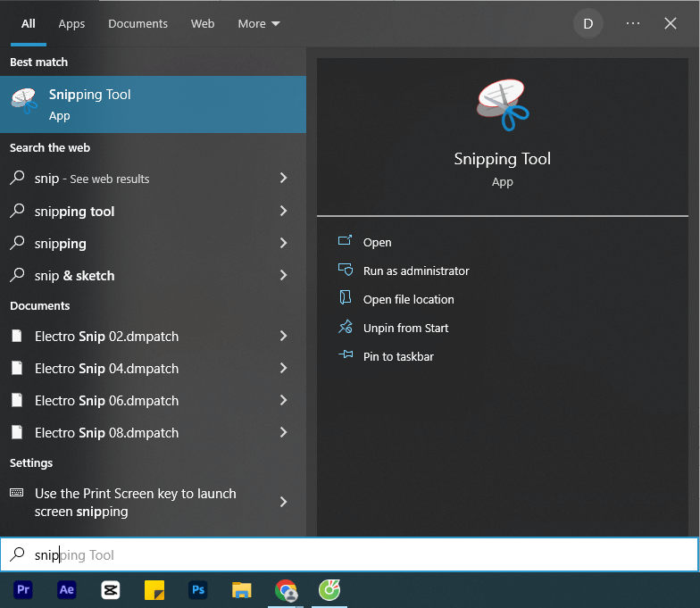Screen dimensions: 700x608
Task: Select the All search tab
Action: coord(29,23)
